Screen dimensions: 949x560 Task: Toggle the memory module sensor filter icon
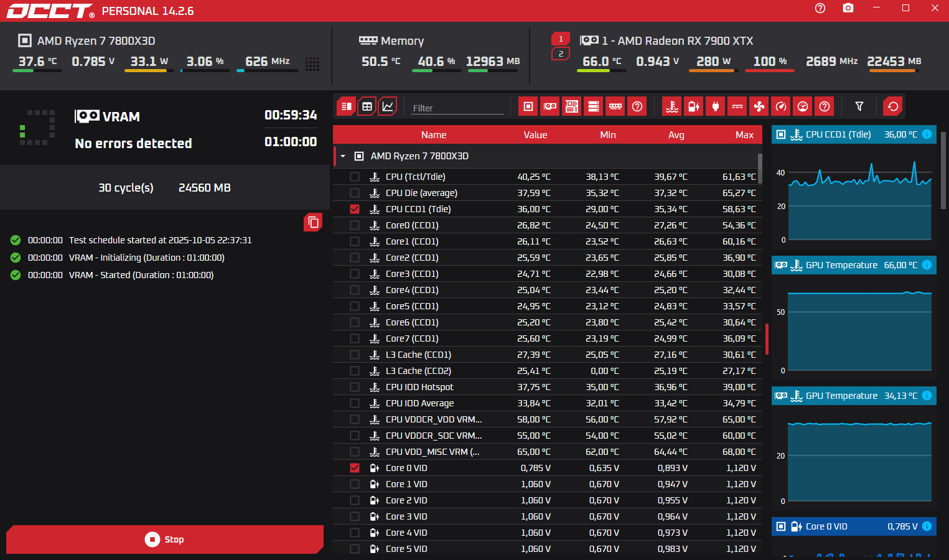[615, 106]
